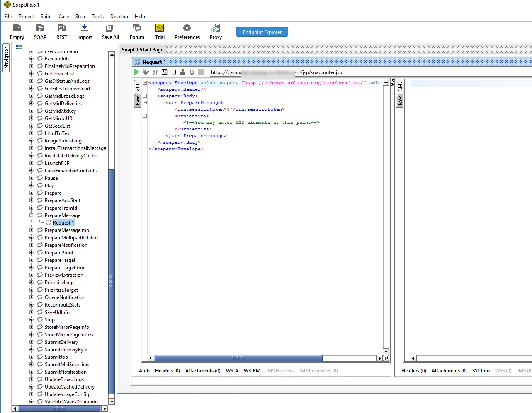Screen dimensions: 532x413
Task: Click the Endpoint Explorer button
Action: point(262,32)
